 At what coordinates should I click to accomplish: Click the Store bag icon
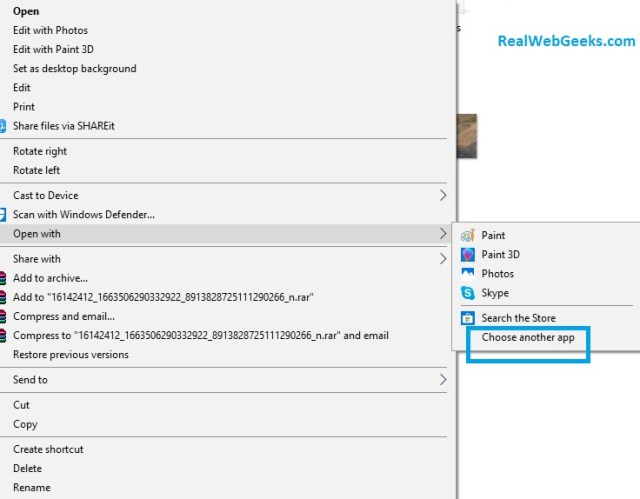point(467,318)
